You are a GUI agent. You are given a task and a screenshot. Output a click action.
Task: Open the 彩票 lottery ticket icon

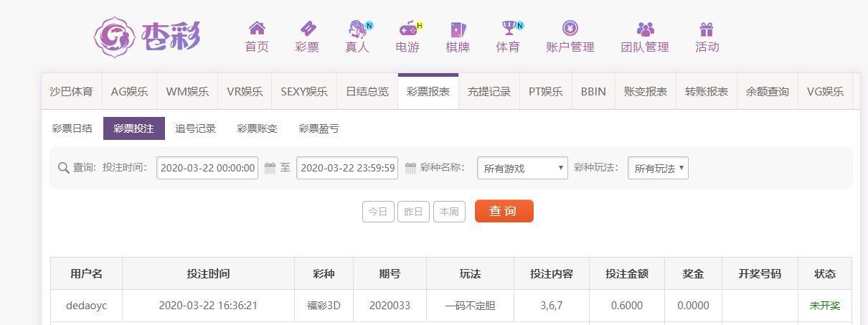click(308, 29)
